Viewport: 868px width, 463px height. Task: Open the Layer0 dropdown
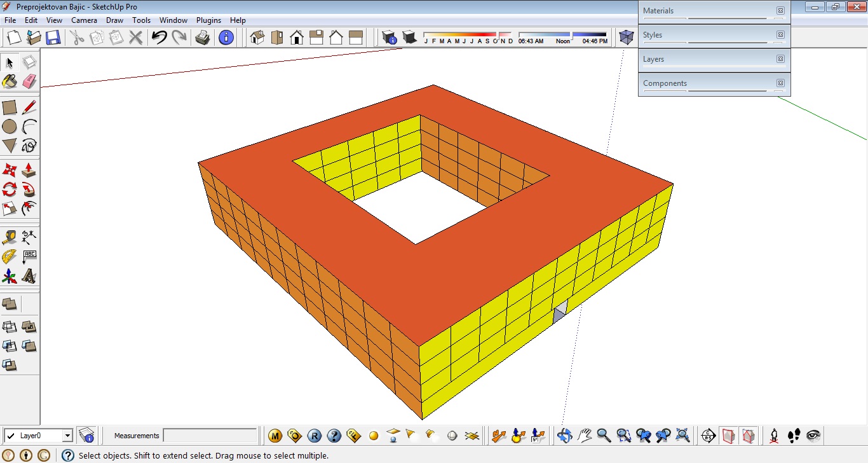pos(67,436)
